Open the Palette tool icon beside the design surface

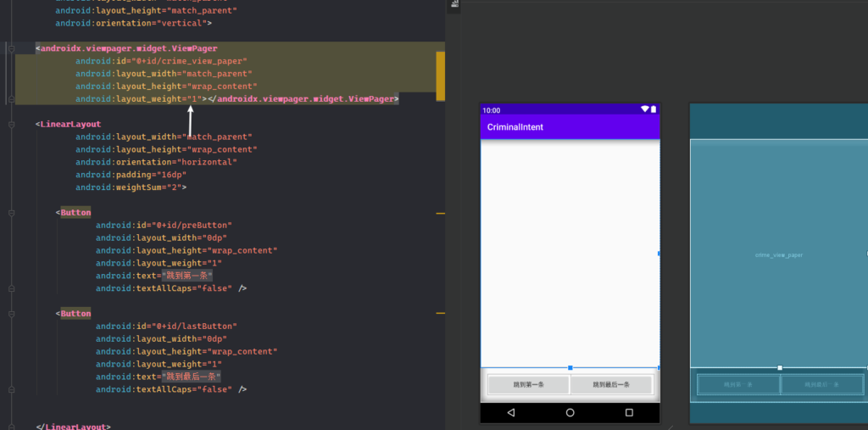(x=454, y=4)
